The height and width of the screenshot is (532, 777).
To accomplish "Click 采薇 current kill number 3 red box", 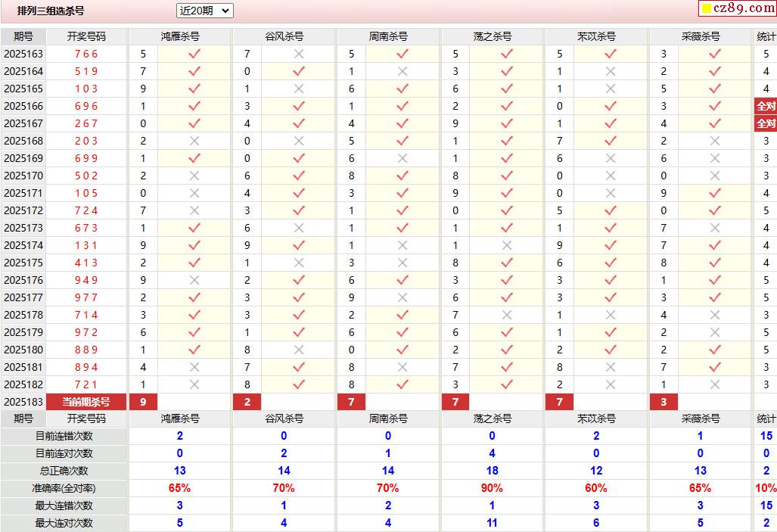I will 664,402.
